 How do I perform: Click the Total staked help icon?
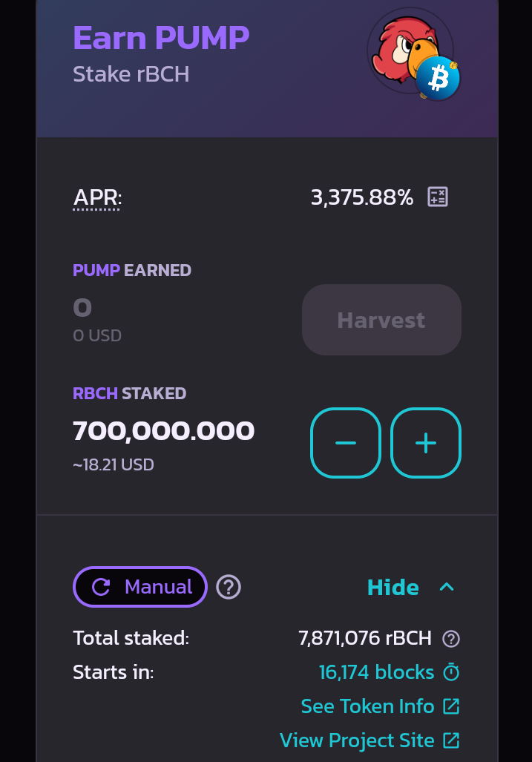click(451, 639)
